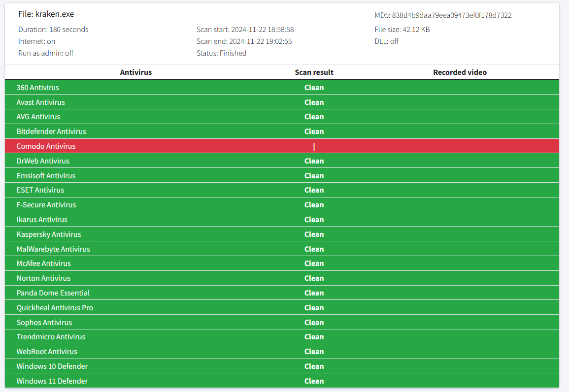Click the 'Clean' result for F-Secure Antivirus
Screen dimensions: 569x392
(314, 204)
